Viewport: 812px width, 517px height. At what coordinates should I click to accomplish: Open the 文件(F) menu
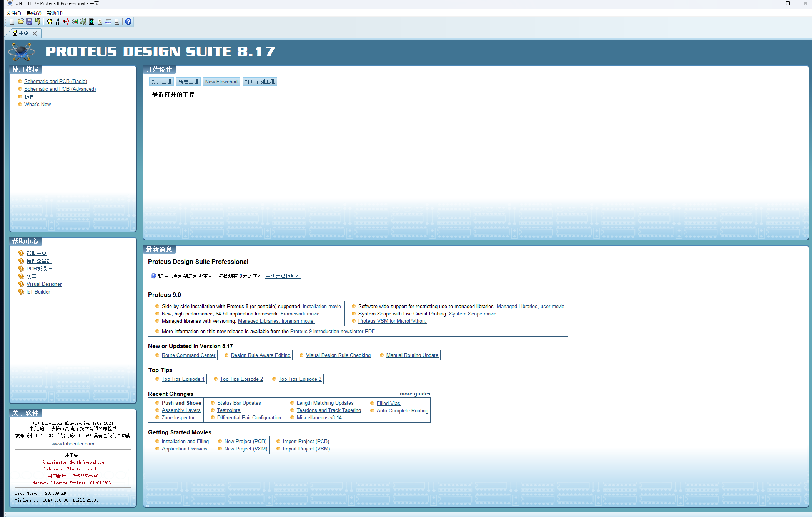[13, 13]
